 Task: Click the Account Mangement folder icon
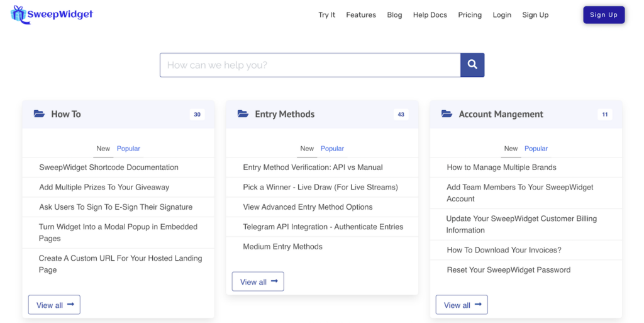[447, 114]
